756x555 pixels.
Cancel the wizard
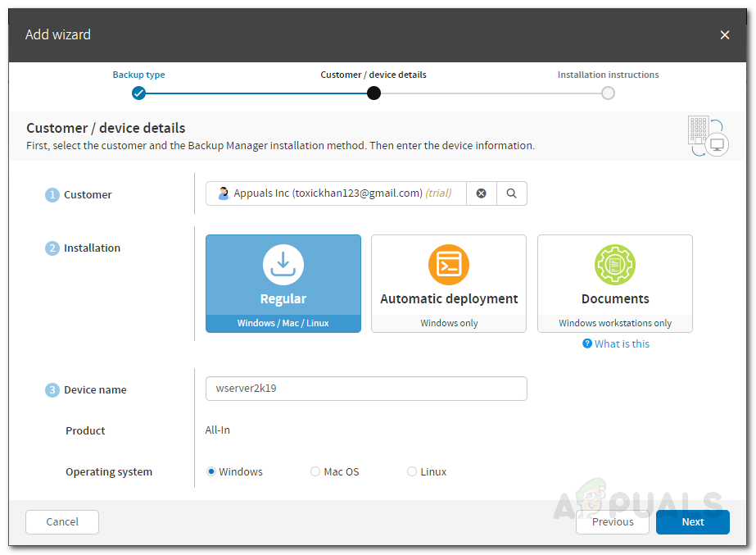click(x=62, y=522)
